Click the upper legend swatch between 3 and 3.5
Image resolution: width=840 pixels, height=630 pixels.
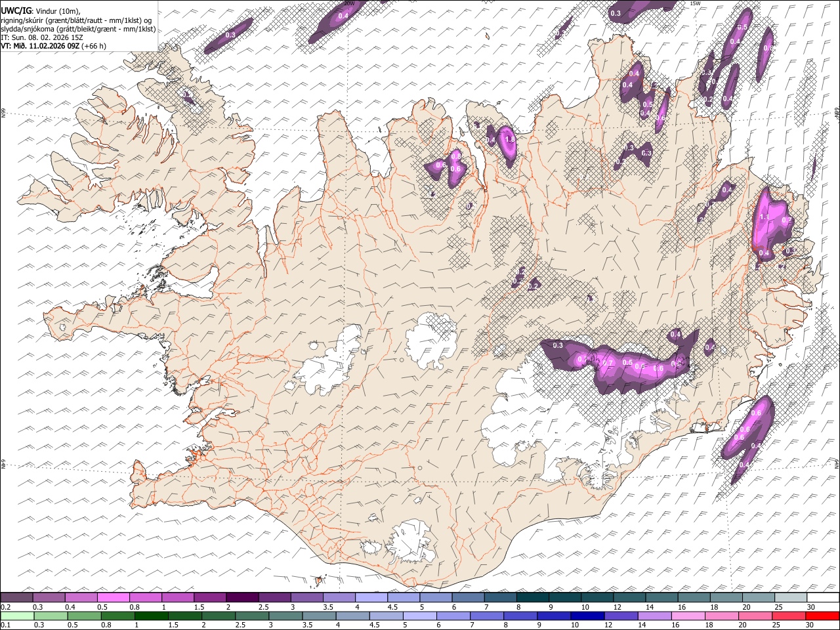[x=306, y=597]
